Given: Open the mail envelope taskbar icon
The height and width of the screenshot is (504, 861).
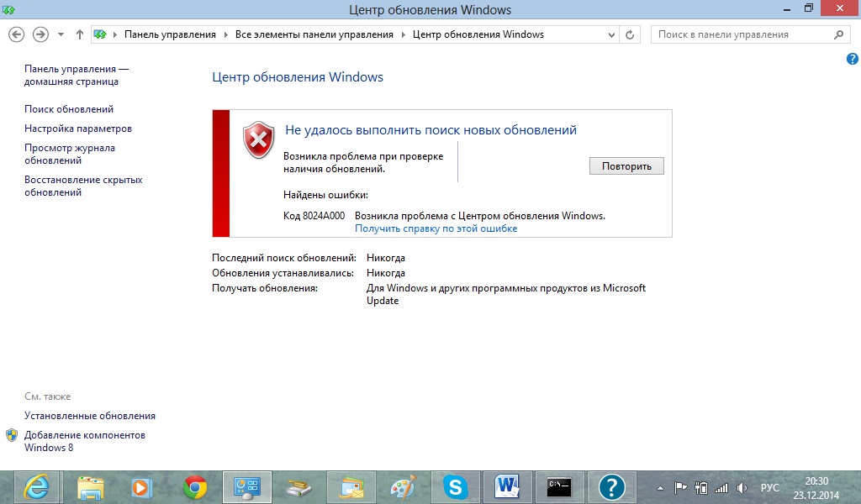Looking at the screenshot, I should click(351, 487).
